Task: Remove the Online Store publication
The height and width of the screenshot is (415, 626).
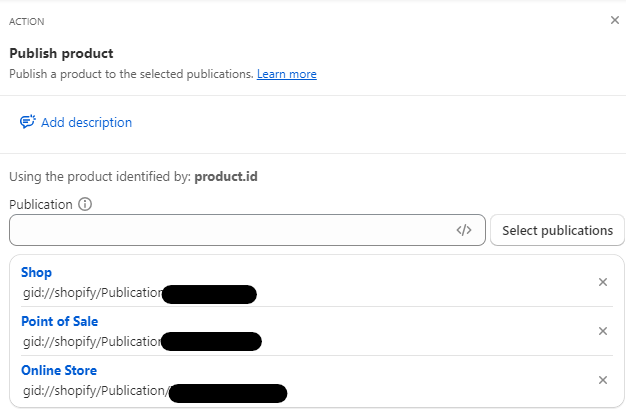Action: 602,380
